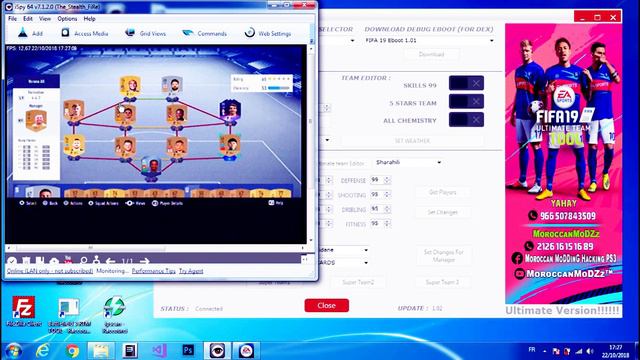Toggle the ALL CHEMISTRY switch
Screen dimensions: 640x360
(x=466, y=120)
